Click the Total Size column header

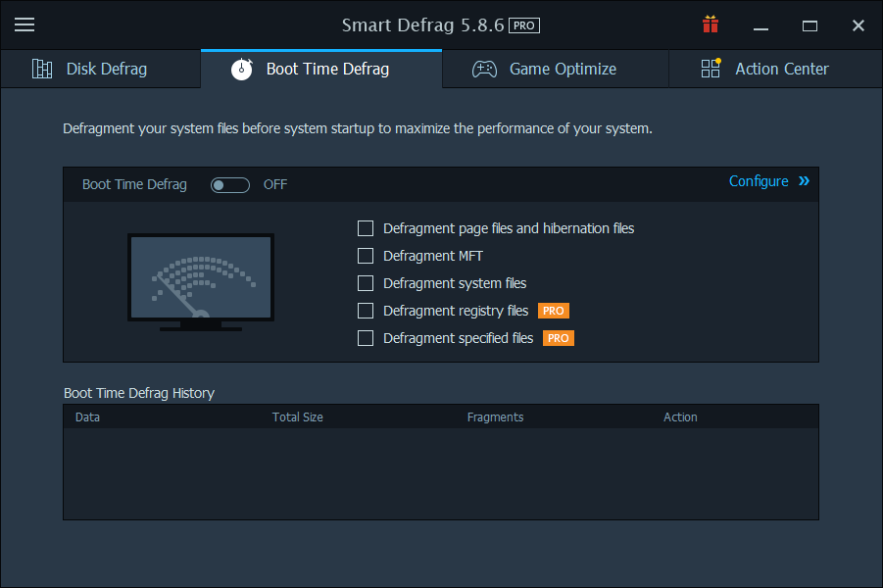click(x=297, y=416)
